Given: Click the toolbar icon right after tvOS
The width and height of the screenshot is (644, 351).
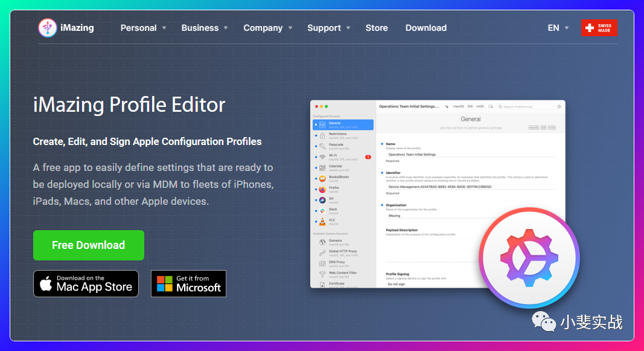Looking at the screenshot, I should 491,106.
